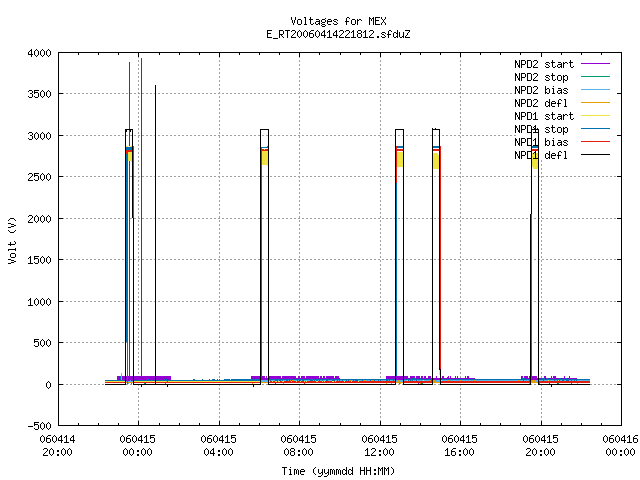Click the isolated black spike reaching 3600 V
The height and width of the screenshot is (480, 640).
point(156,235)
